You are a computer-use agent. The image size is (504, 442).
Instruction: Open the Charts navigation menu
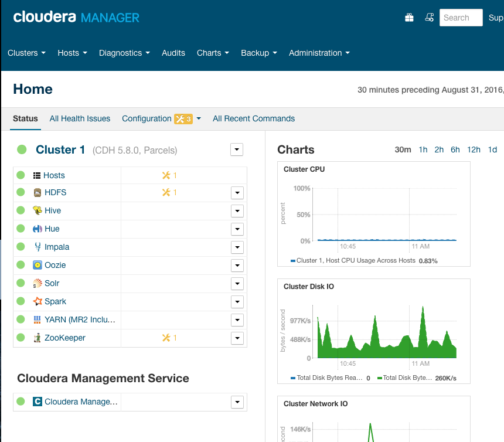[213, 53]
